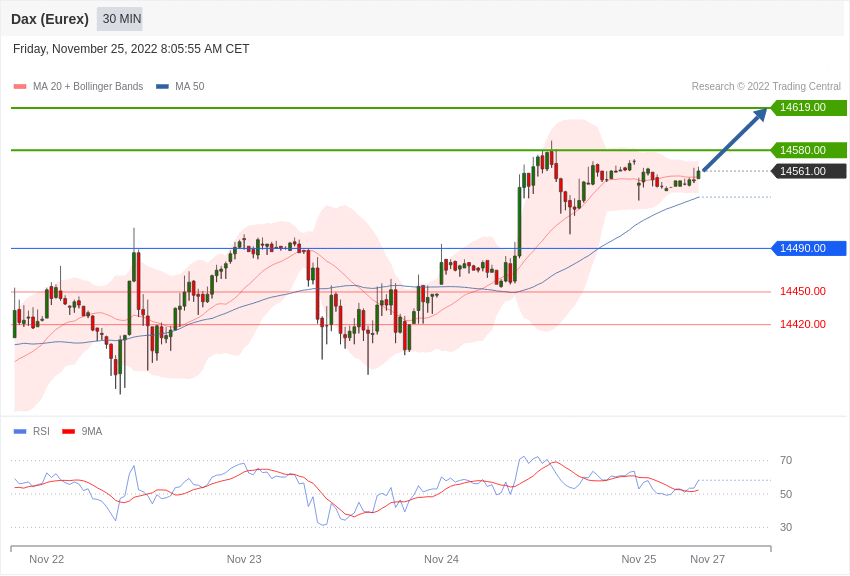Click the blue 14490.00 pivot price tag
Screen dimensions: 850x576
809,248
